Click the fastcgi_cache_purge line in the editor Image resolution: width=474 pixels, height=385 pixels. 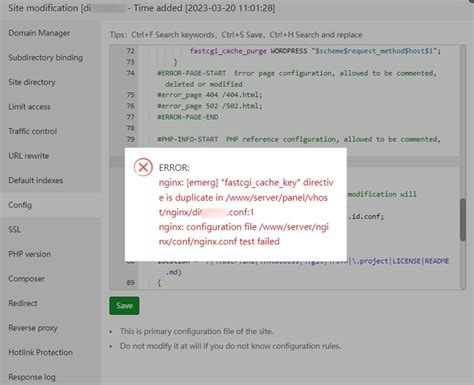[315, 51]
